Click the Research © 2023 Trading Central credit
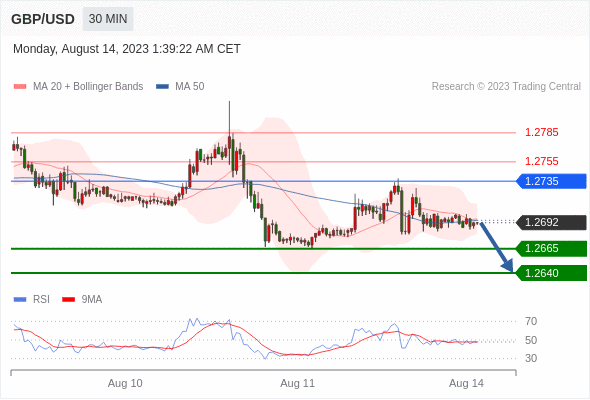The width and height of the screenshot is (590, 400). click(x=506, y=87)
